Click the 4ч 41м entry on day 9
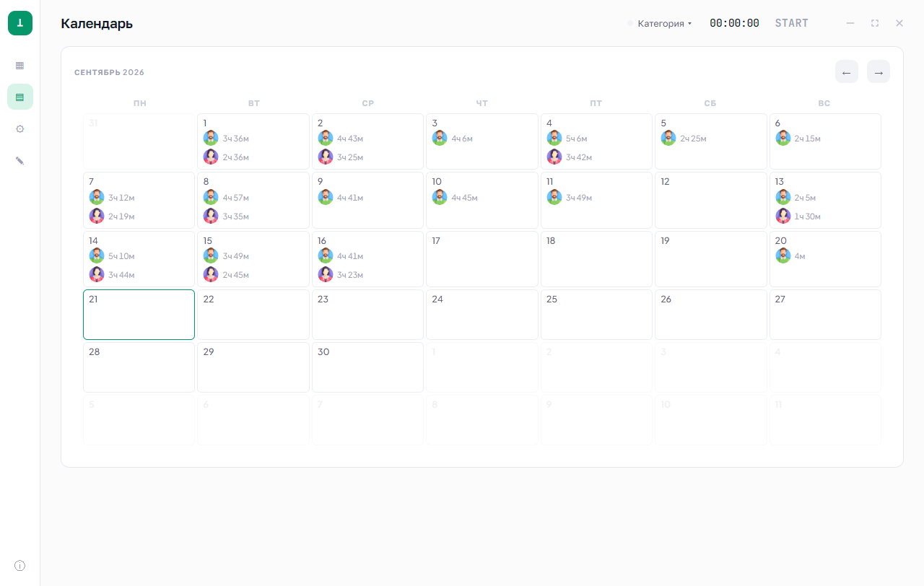This screenshot has width=924, height=586. [350, 198]
